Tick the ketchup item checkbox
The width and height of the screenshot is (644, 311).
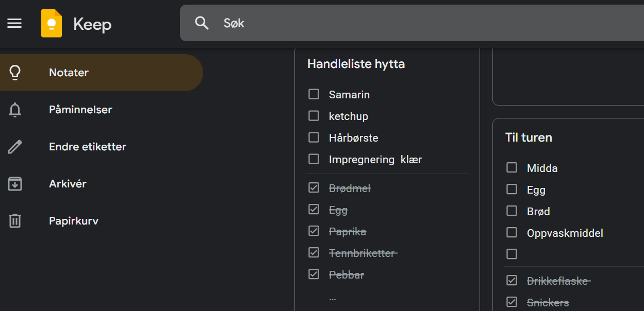[x=313, y=116]
